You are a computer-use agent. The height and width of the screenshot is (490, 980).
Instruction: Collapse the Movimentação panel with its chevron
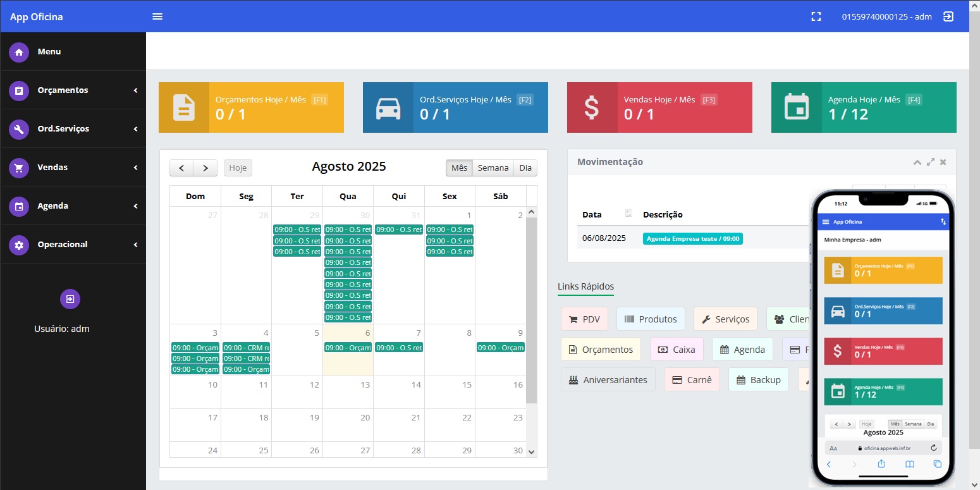917,162
